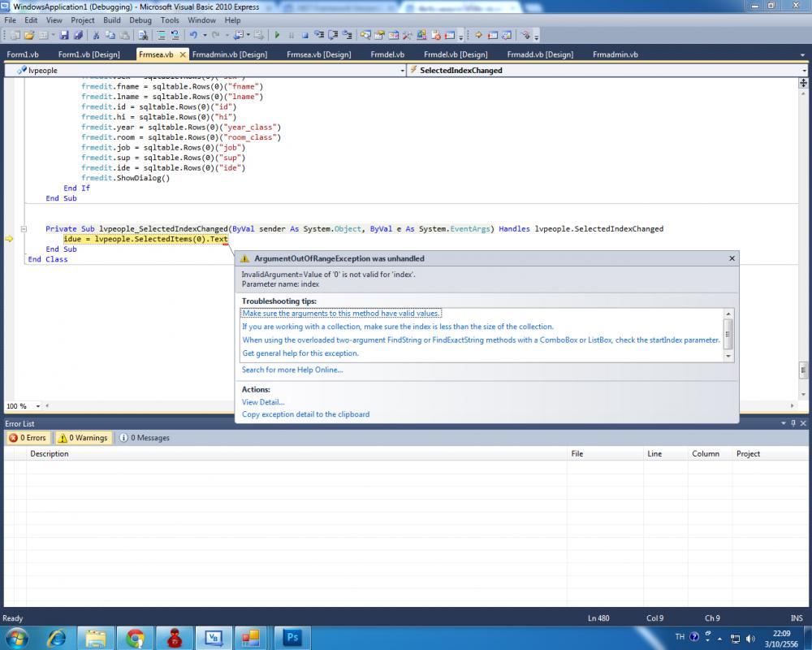Open the Debug menu
Screen dimensions: 812x650
tap(140, 20)
